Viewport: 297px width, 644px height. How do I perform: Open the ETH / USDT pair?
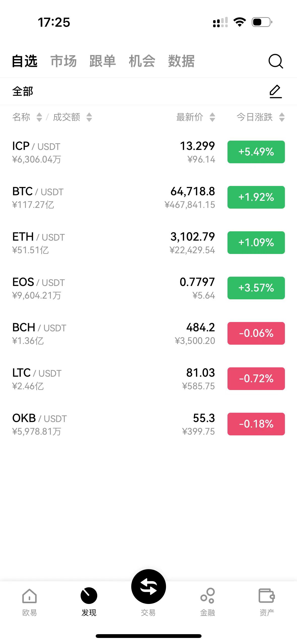pos(148,243)
